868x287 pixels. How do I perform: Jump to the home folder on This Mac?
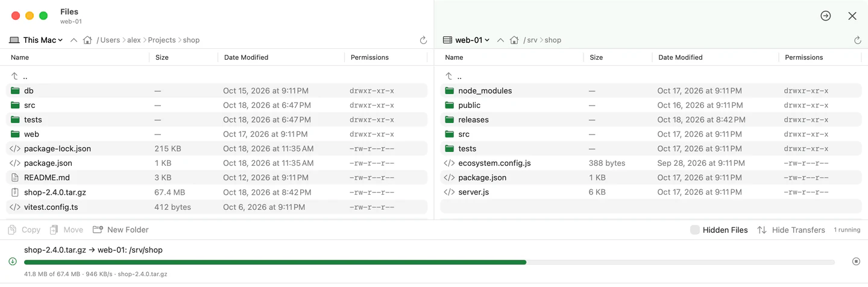87,40
